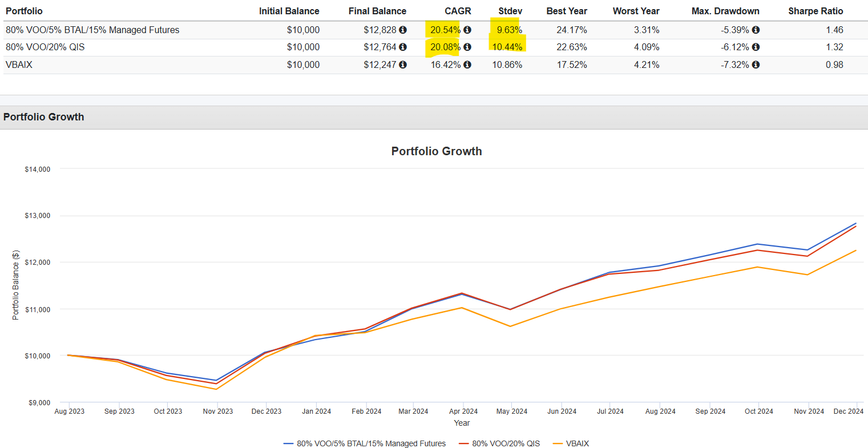Click Best Year value 17.52%

pyautogui.click(x=572, y=65)
